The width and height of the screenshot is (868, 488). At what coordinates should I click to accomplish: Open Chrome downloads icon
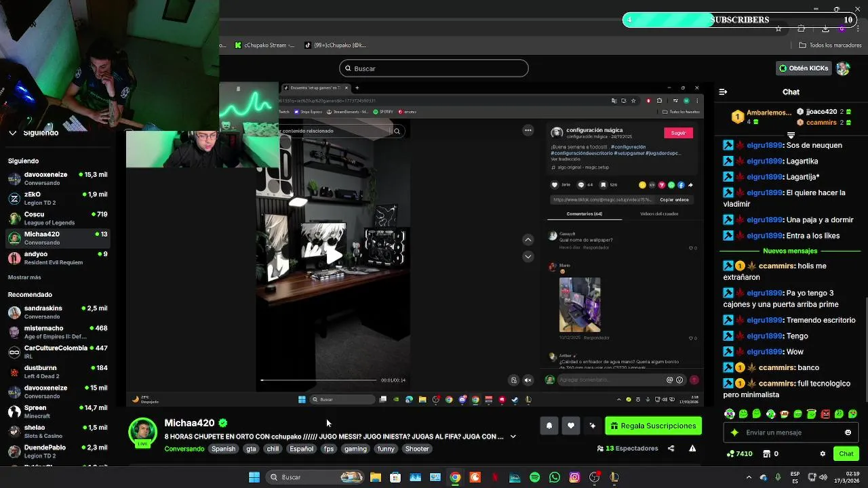[825, 28]
